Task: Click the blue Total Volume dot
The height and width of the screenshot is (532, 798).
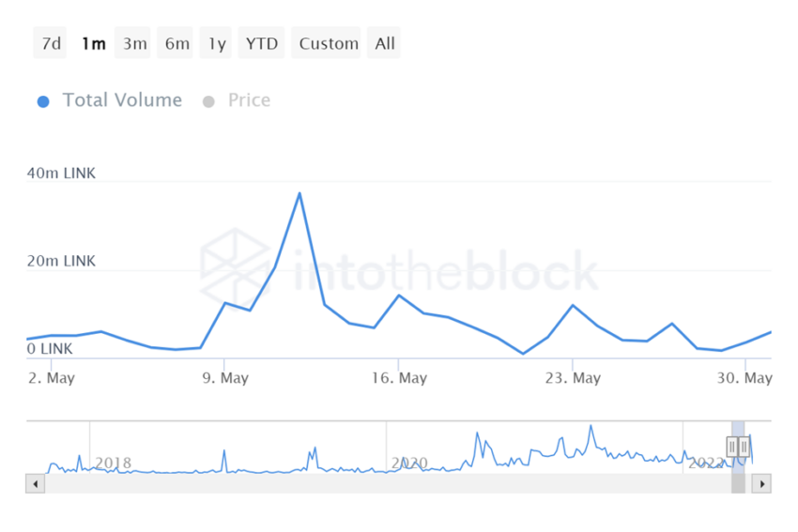Action: pyautogui.click(x=43, y=101)
